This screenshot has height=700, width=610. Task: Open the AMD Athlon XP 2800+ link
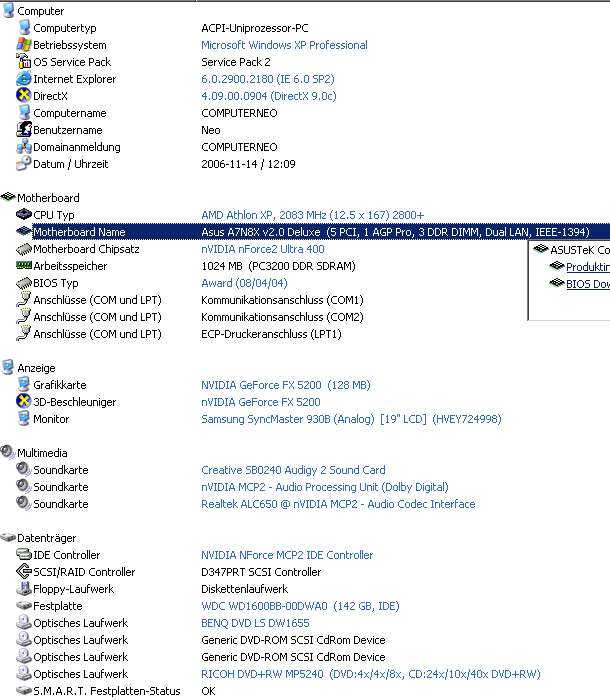312,215
